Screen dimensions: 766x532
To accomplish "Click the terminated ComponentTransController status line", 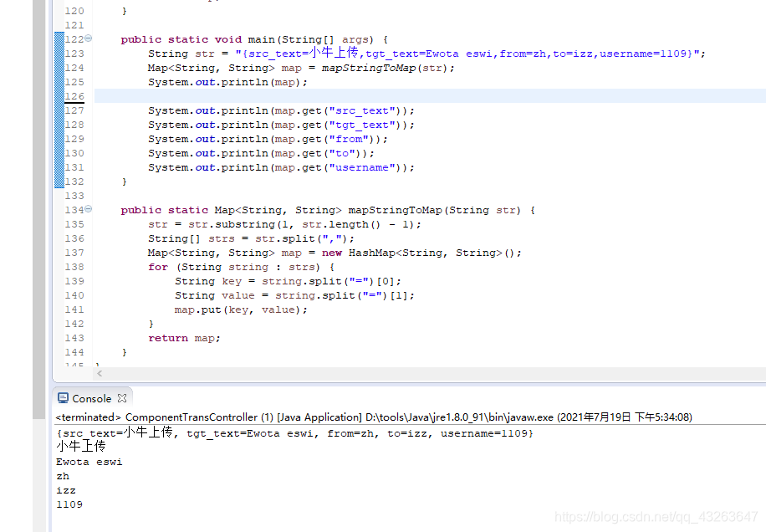I will (374, 417).
